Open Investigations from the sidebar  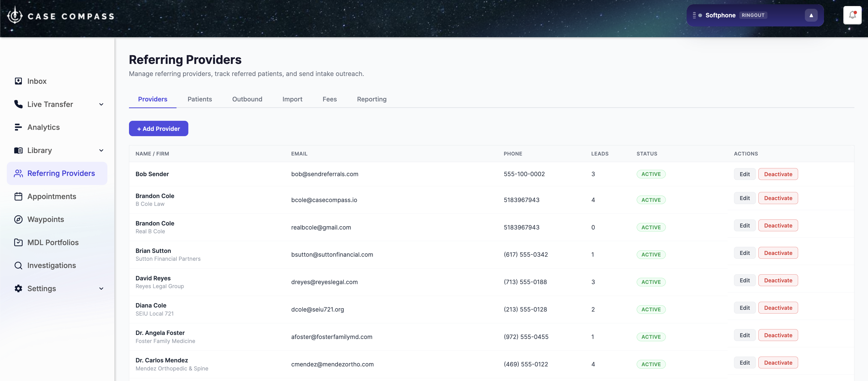point(57,265)
